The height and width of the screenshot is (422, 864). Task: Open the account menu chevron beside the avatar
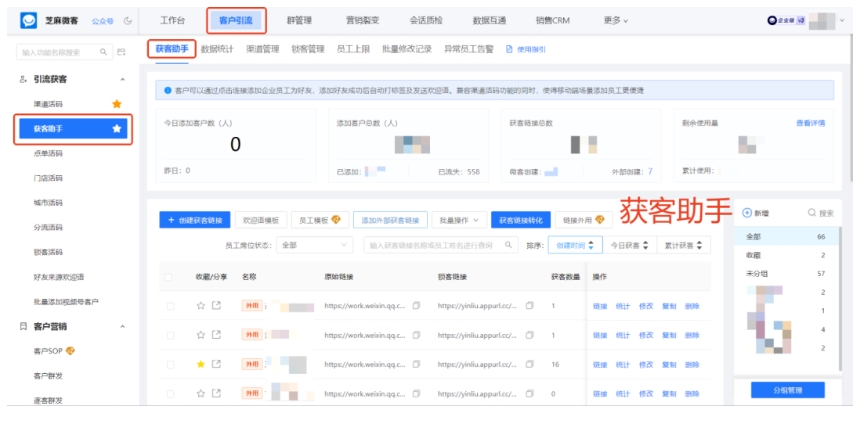(x=841, y=20)
